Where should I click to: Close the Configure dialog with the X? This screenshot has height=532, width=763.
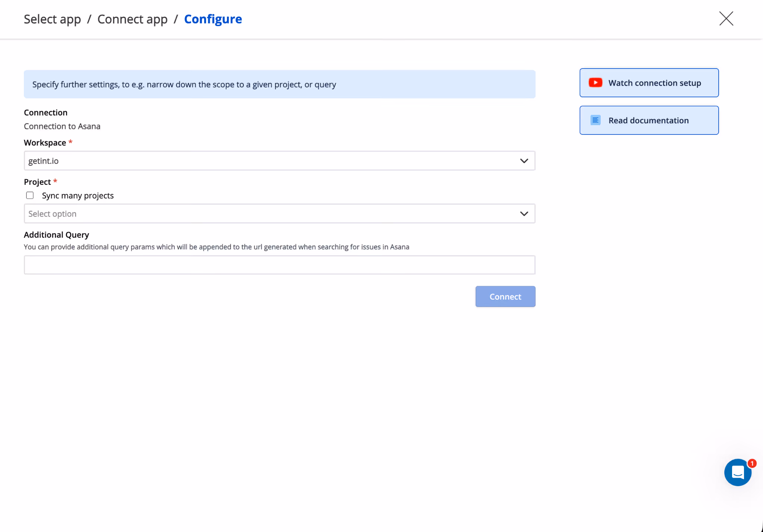coord(725,19)
